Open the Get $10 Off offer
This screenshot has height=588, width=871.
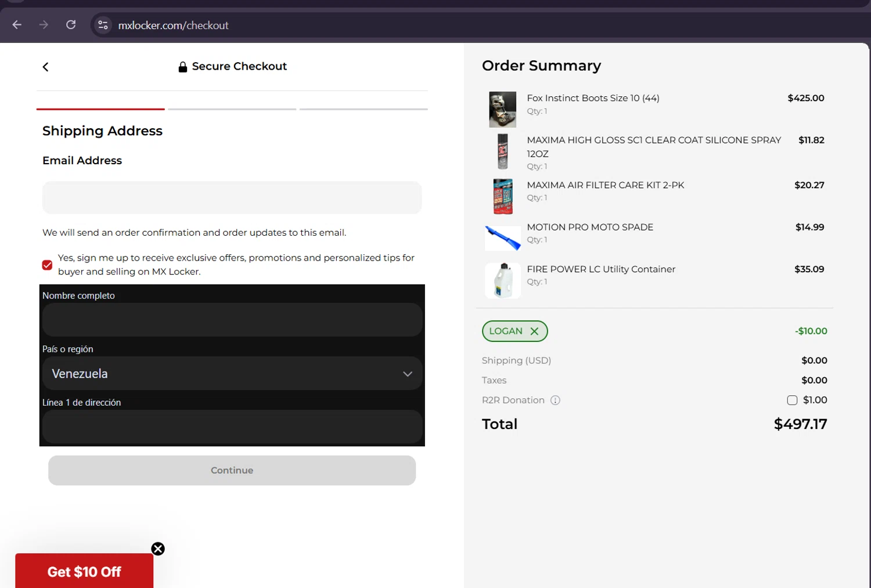pyautogui.click(x=84, y=571)
